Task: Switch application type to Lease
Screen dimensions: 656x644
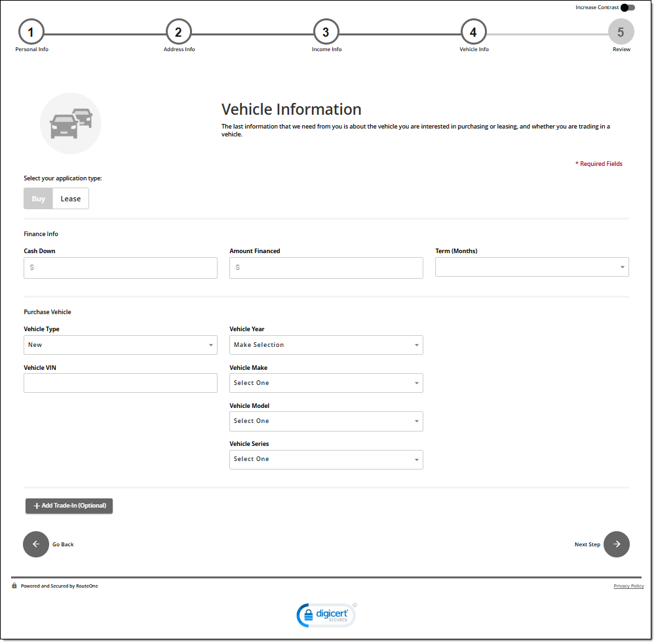Action: click(71, 199)
